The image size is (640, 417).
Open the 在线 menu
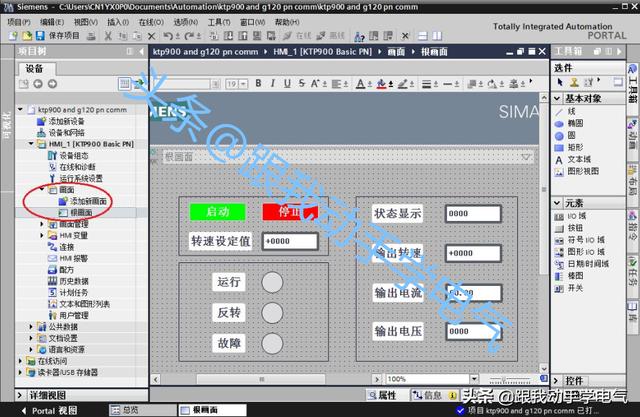(x=151, y=22)
